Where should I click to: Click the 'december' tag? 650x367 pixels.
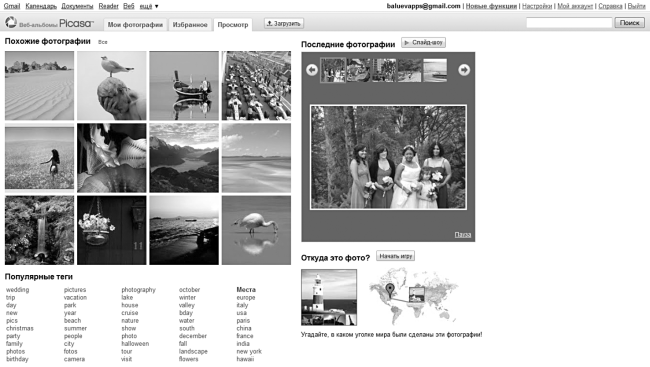(192, 336)
